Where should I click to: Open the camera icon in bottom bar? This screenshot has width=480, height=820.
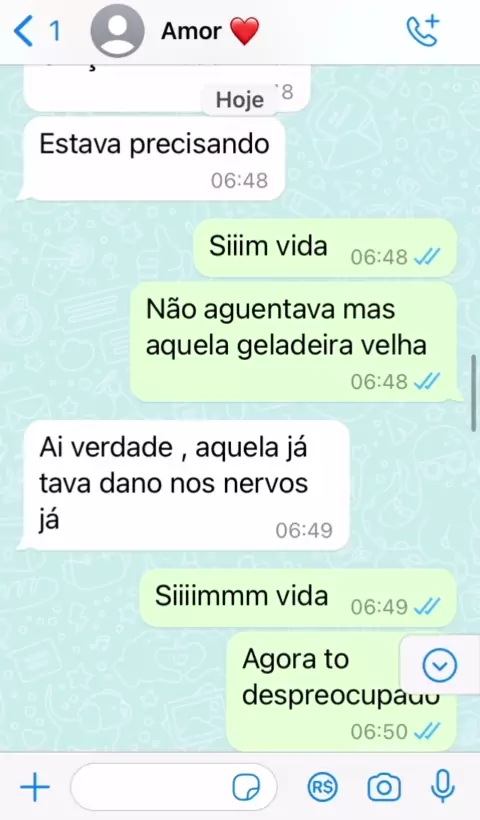tap(384, 787)
